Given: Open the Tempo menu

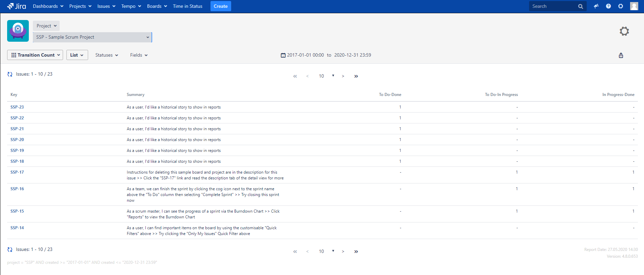Looking at the screenshot, I should pyautogui.click(x=131, y=6).
